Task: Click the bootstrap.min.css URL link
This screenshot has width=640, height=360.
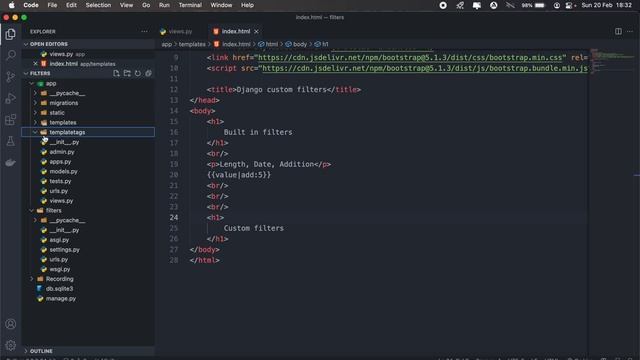Action: [410, 58]
